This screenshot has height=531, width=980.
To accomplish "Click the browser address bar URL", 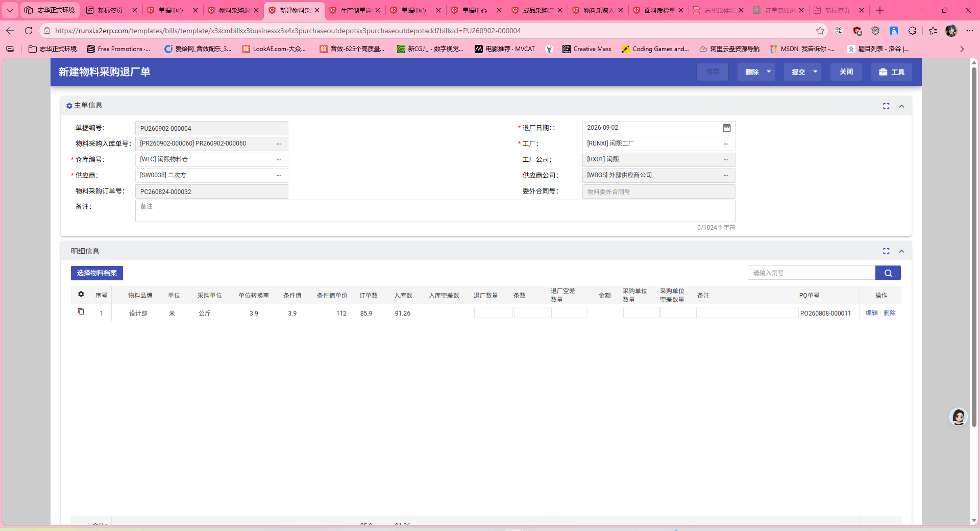I will (x=288, y=31).
